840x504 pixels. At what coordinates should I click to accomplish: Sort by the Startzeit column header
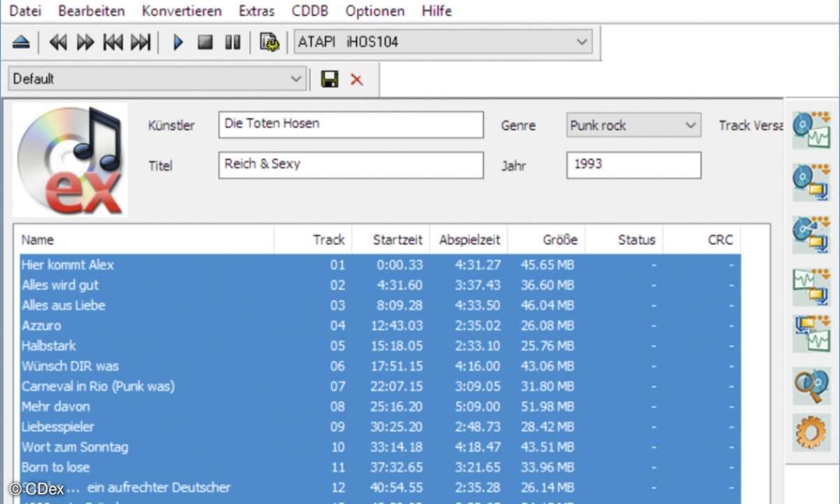click(x=391, y=240)
